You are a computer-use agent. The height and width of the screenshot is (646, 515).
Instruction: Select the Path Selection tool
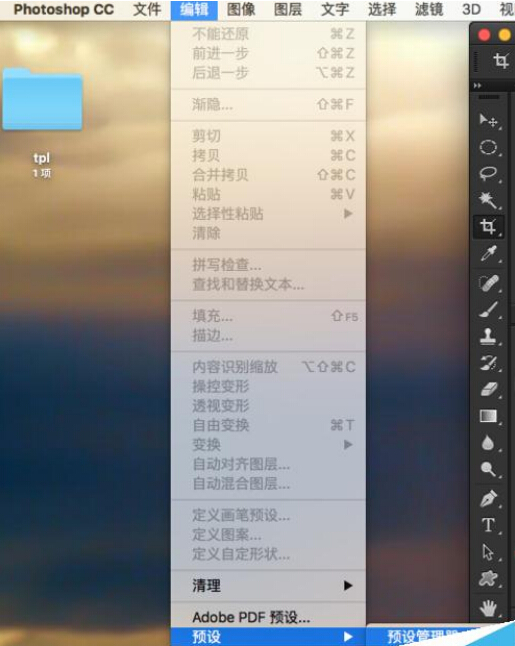tap(488, 552)
